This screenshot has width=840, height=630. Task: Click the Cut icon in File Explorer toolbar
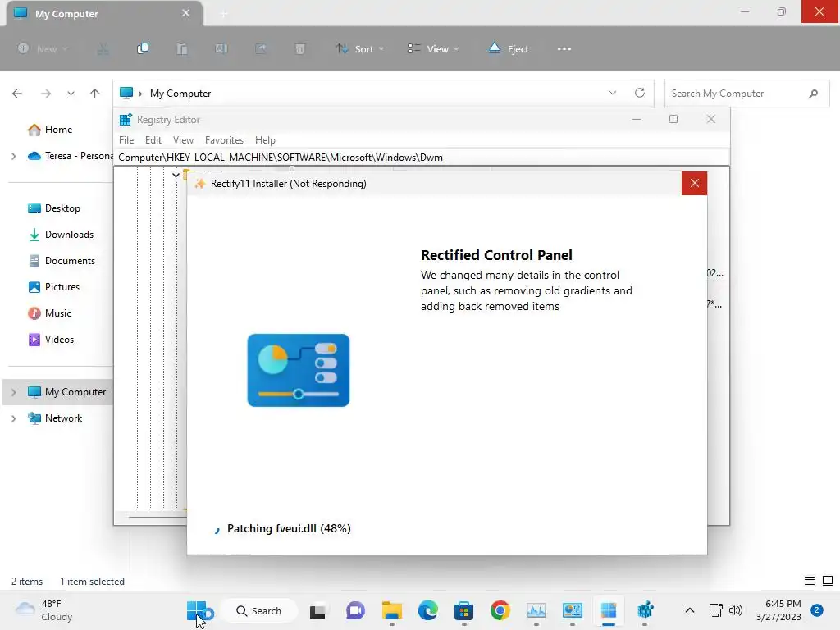point(103,48)
